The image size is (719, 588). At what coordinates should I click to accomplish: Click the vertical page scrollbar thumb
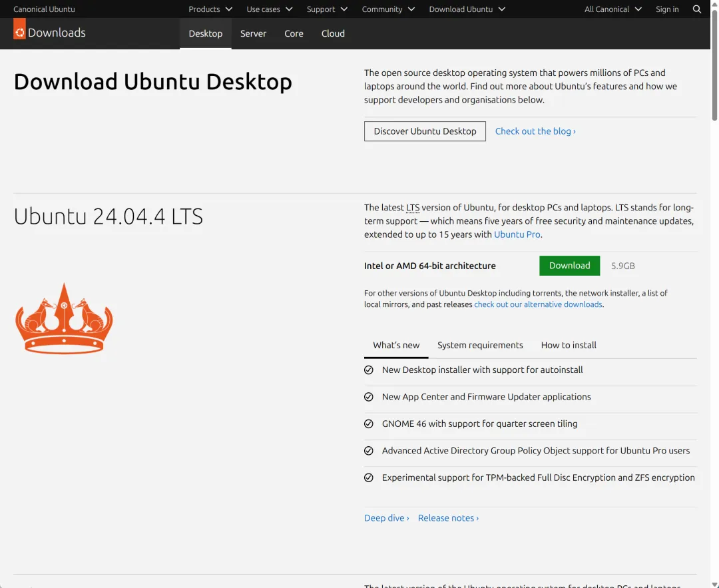tap(714, 64)
